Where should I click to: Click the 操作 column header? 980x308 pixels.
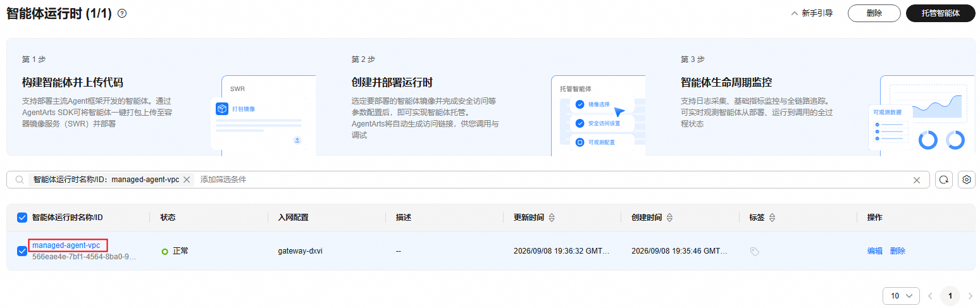point(874,218)
